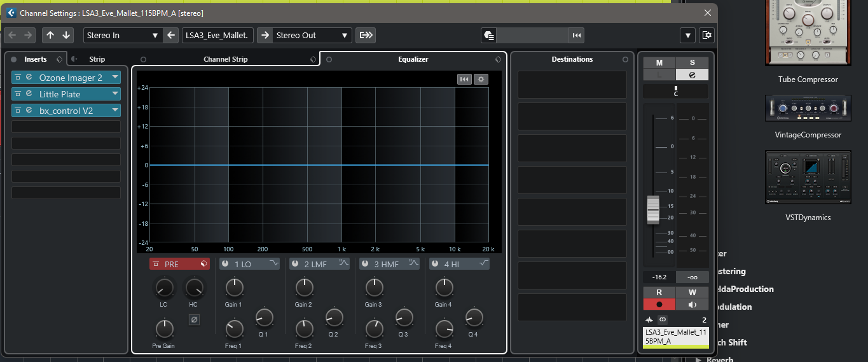Enable the 1 LO EQ band
This screenshot has height=362, width=868.
[225, 263]
